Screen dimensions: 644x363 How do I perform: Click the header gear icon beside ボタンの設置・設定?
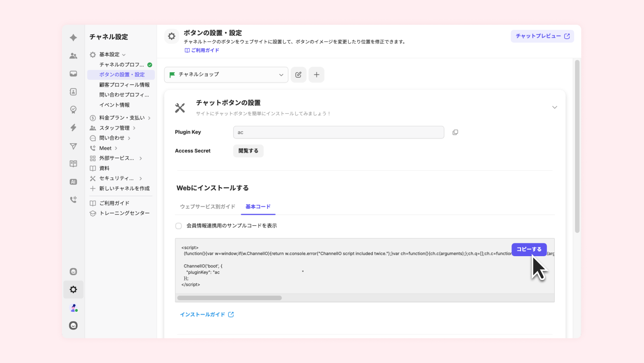click(172, 36)
